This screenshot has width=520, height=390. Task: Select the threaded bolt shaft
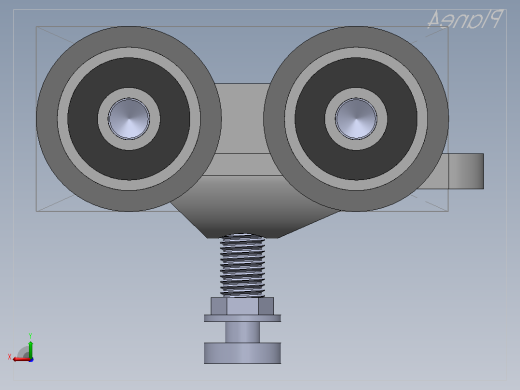242,265
